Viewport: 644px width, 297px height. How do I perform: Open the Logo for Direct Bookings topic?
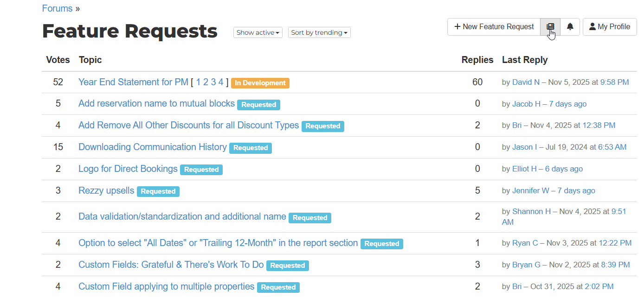tap(128, 169)
